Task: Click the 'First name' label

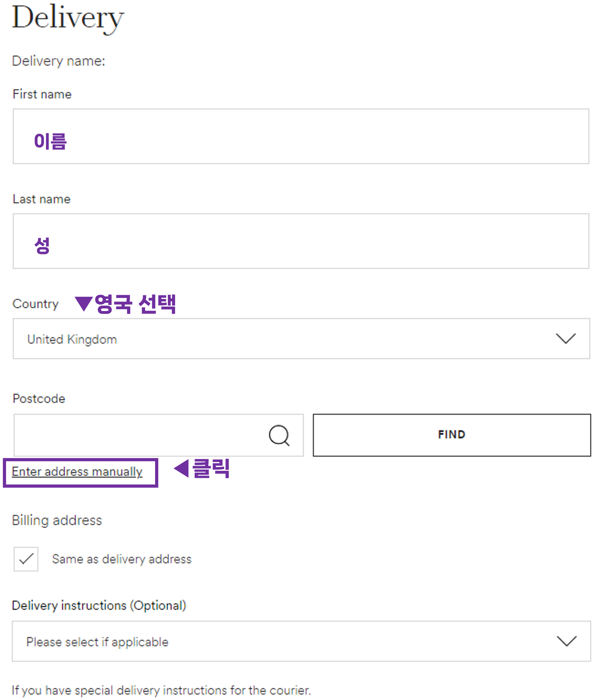Action: pyautogui.click(x=42, y=94)
